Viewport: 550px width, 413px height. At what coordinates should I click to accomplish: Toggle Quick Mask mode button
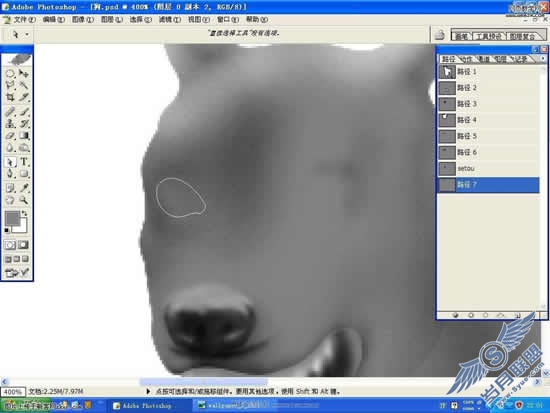24,245
